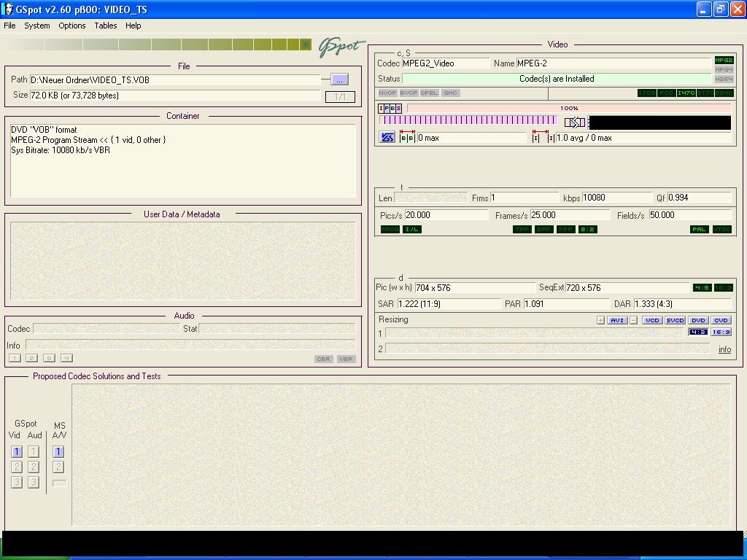747x560 pixels.
Task: Open the File menu
Action: tap(9, 26)
